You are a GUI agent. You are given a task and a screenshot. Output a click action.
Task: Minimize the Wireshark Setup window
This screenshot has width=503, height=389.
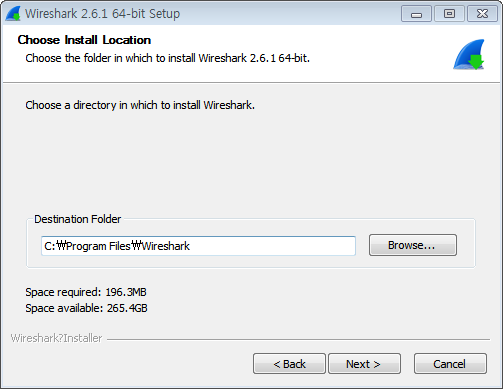[416, 14]
